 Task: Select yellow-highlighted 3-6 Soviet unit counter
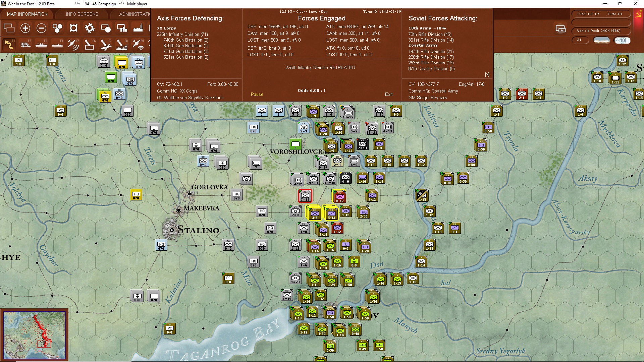click(x=314, y=213)
